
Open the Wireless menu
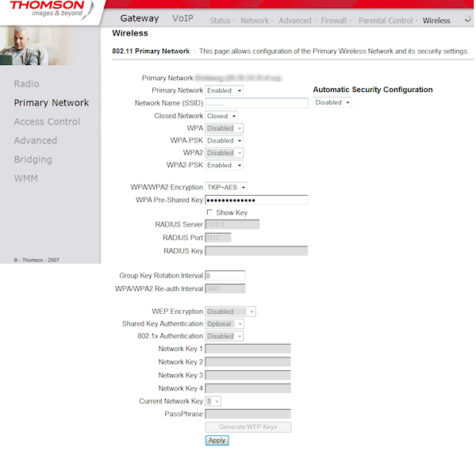[436, 21]
